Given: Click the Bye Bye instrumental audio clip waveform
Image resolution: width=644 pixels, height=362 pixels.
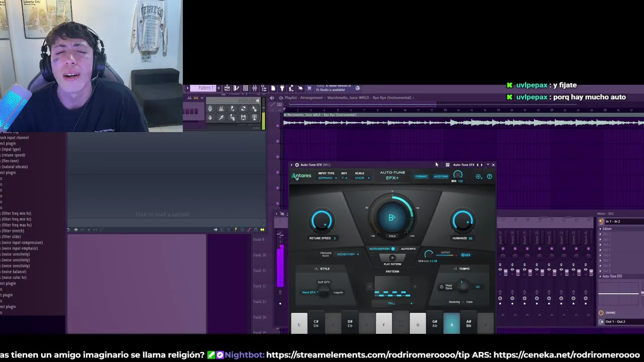Looking at the screenshot, I should (x=463, y=122).
